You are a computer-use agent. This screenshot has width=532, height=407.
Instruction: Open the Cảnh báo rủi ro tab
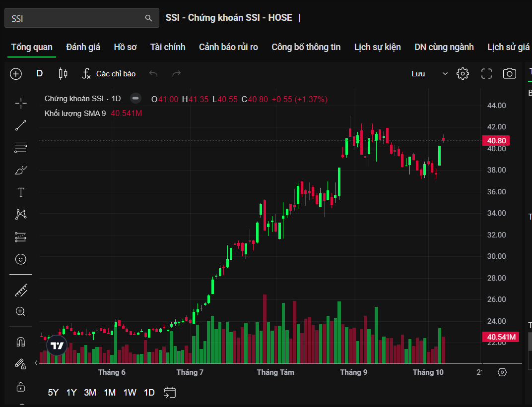point(228,47)
